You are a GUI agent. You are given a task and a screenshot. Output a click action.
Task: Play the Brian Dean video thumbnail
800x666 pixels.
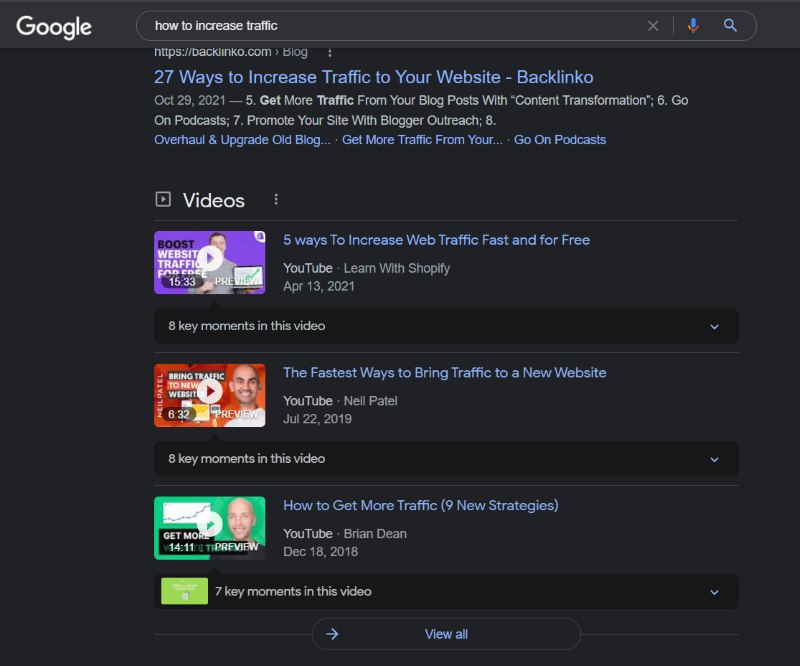(x=210, y=528)
